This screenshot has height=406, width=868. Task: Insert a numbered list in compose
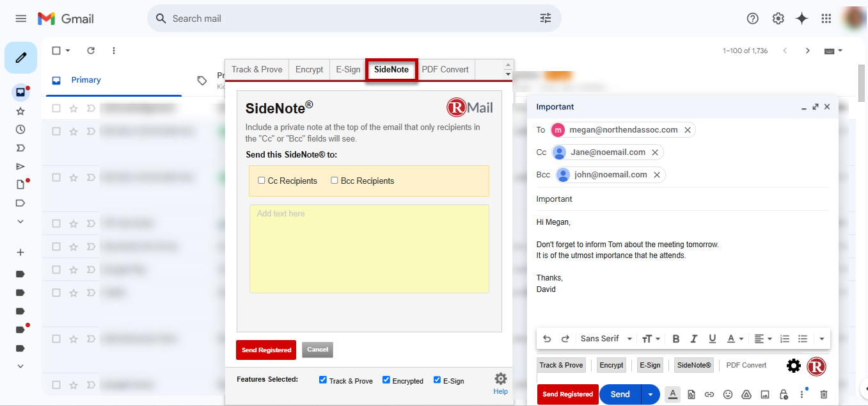(785, 339)
